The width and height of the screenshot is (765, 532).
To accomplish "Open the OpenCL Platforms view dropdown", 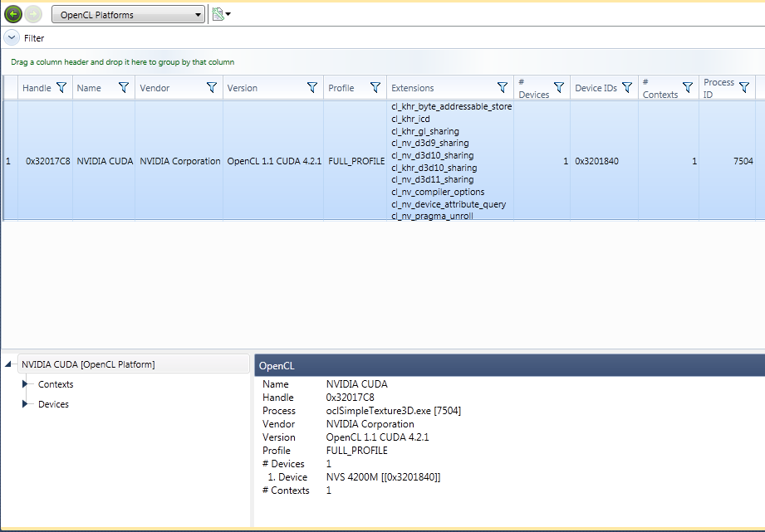I will click(x=197, y=14).
